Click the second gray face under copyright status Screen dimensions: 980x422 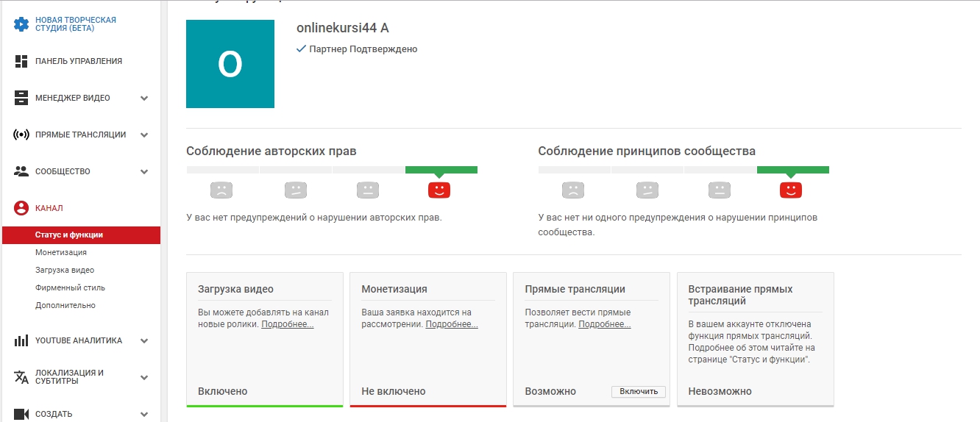click(296, 190)
